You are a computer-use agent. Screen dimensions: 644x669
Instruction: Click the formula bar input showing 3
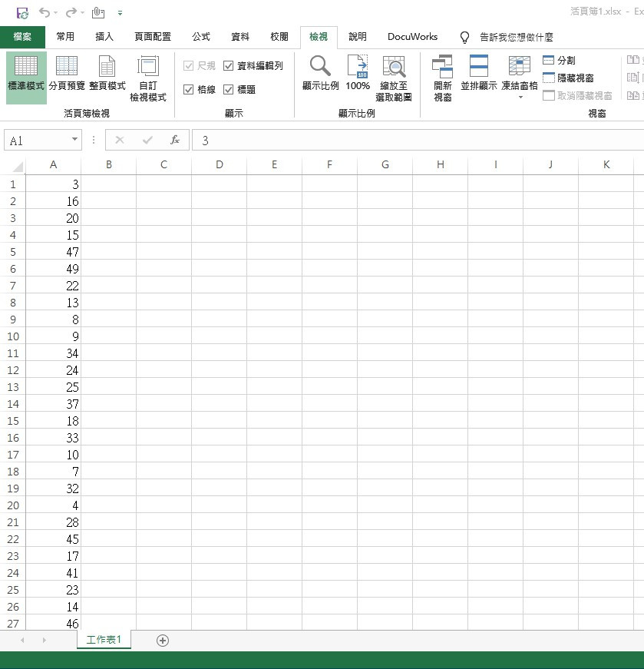[x=418, y=141]
